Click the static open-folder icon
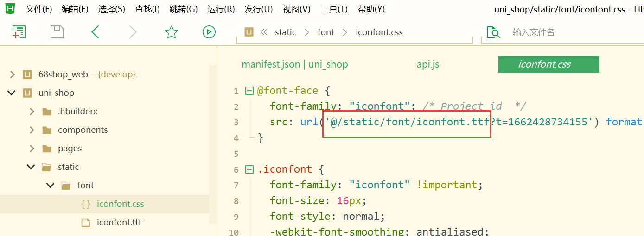This screenshot has width=644, height=236. click(x=46, y=167)
